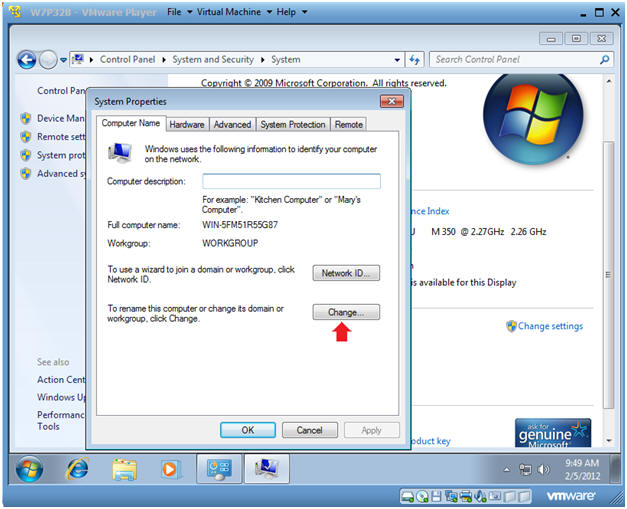
Task: Click the Network ID button
Action: (346, 273)
